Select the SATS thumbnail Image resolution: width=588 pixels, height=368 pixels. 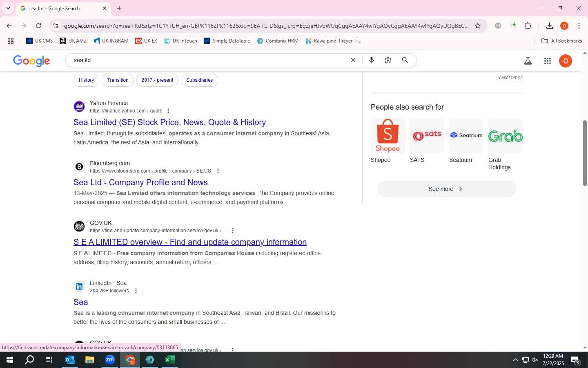pos(427,136)
